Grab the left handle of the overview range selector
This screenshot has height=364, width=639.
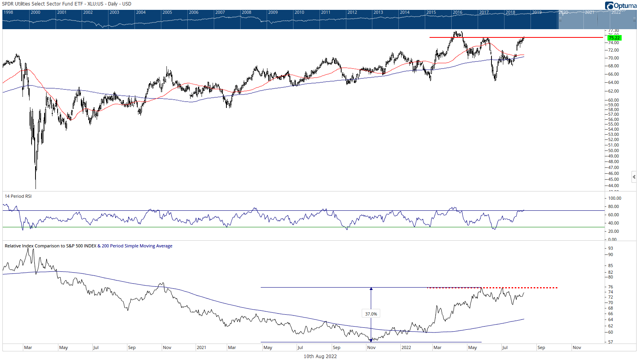point(560,19)
